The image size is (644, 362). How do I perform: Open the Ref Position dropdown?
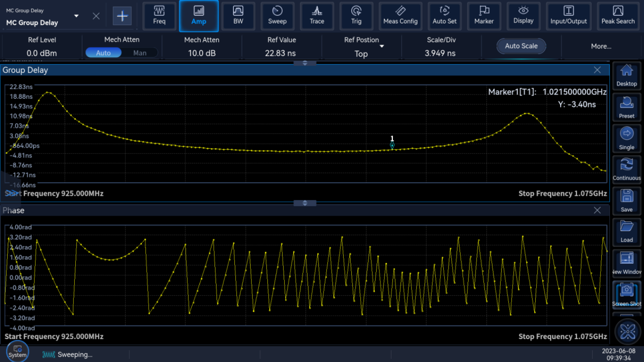(382, 46)
